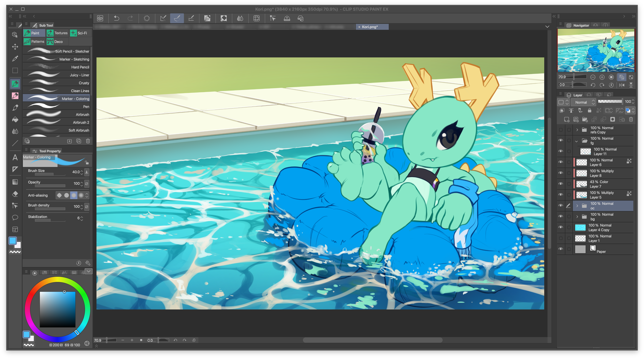Open the canvas tab list dropdown arrow
The height and width of the screenshot is (358, 644).
click(x=547, y=27)
